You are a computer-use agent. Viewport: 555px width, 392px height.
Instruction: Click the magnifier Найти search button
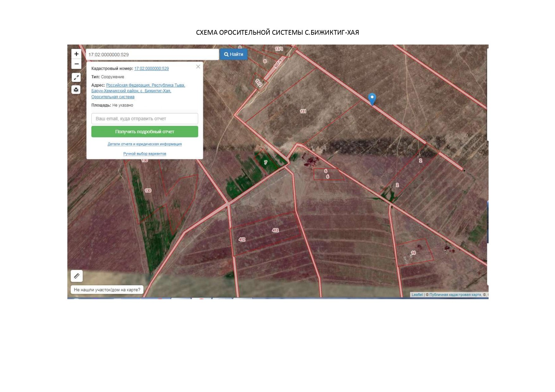[234, 54]
